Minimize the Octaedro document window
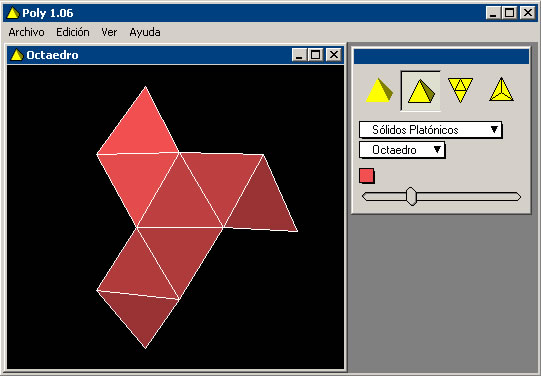541x376 pixels. tap(299, 55)
